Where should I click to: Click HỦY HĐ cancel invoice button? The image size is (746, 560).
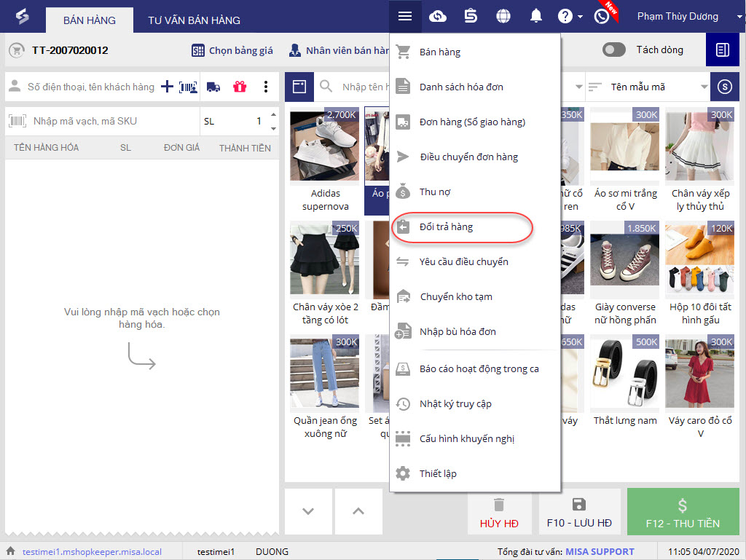pyautogui.click(x=499, y=513)
